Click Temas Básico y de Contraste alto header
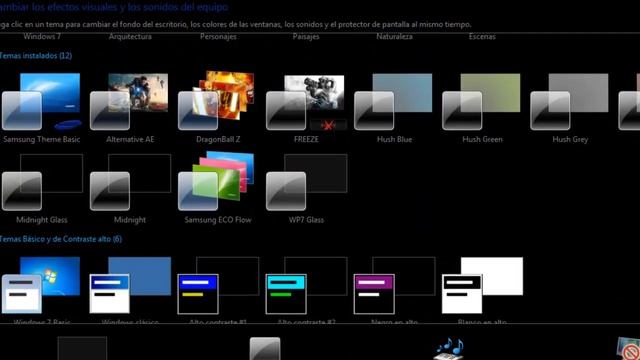 tap(60, 239)
